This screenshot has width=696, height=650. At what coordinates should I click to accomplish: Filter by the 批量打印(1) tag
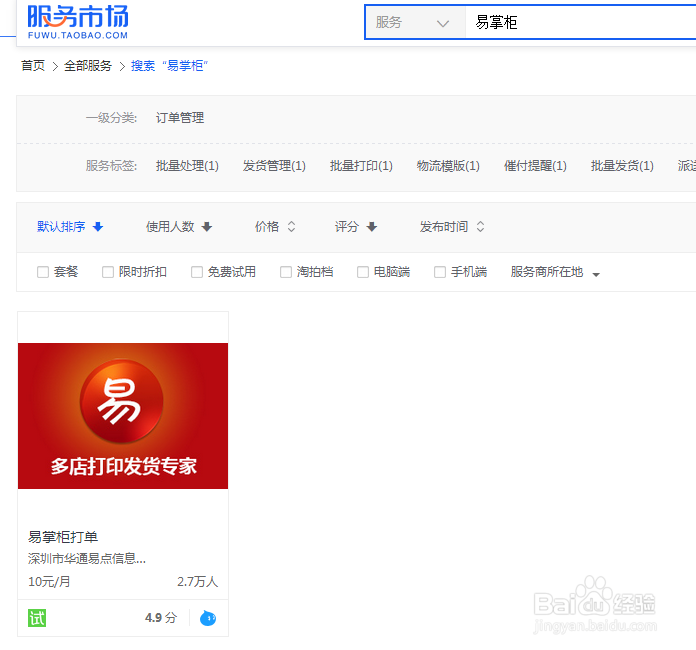(x=361, y=166)
